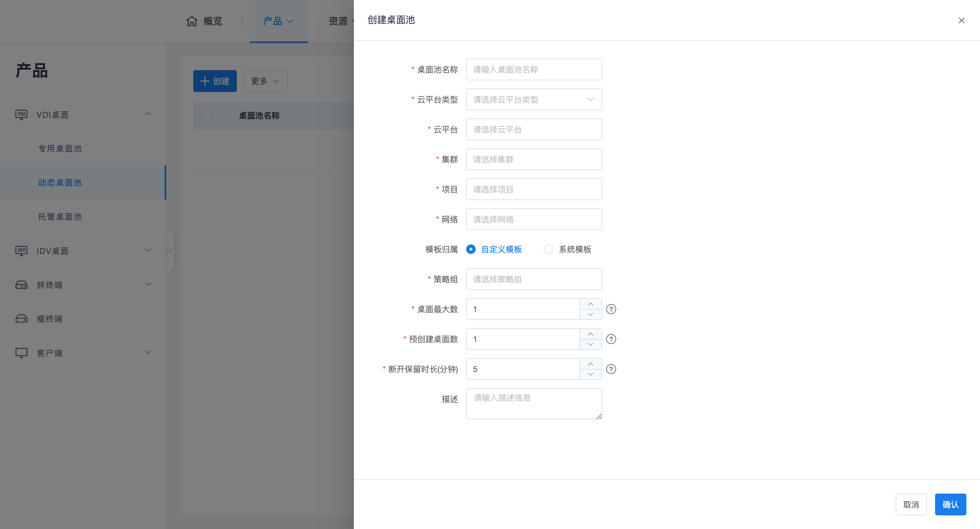The width and height of the screenshot is (980, 529).
Task: Decrease 预创建桌面数 with down arrow
Action: [590, 344]
